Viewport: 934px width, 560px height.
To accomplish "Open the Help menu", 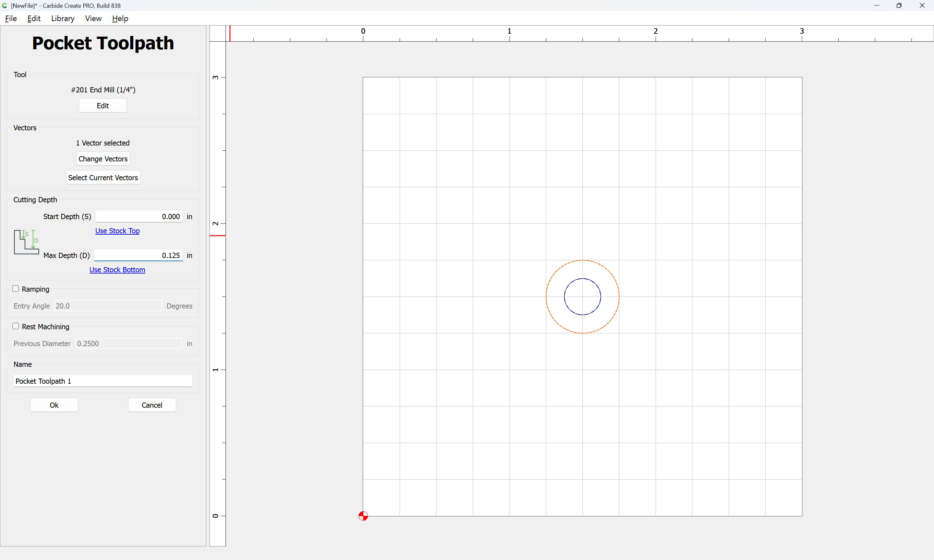I will coord(120,18).
